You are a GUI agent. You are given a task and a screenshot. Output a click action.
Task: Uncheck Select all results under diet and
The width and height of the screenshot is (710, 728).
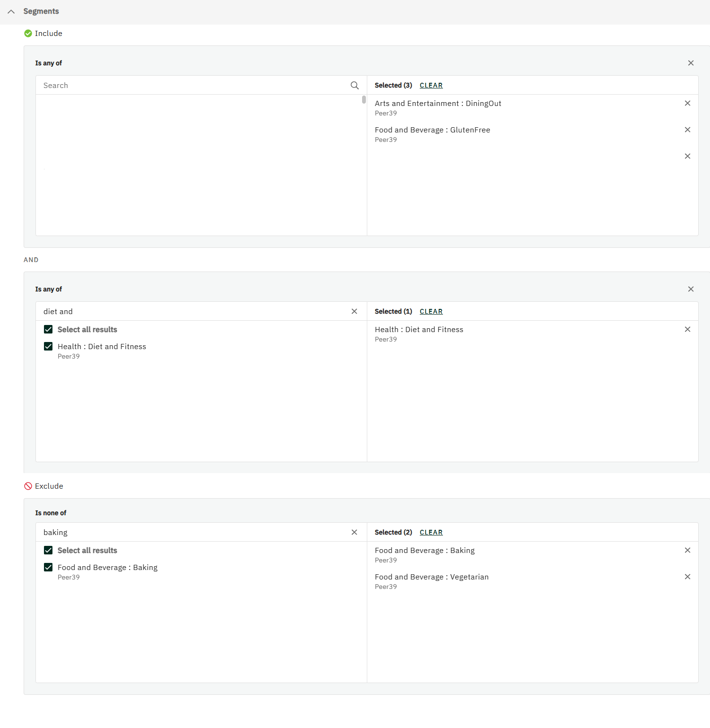[48, 329]
